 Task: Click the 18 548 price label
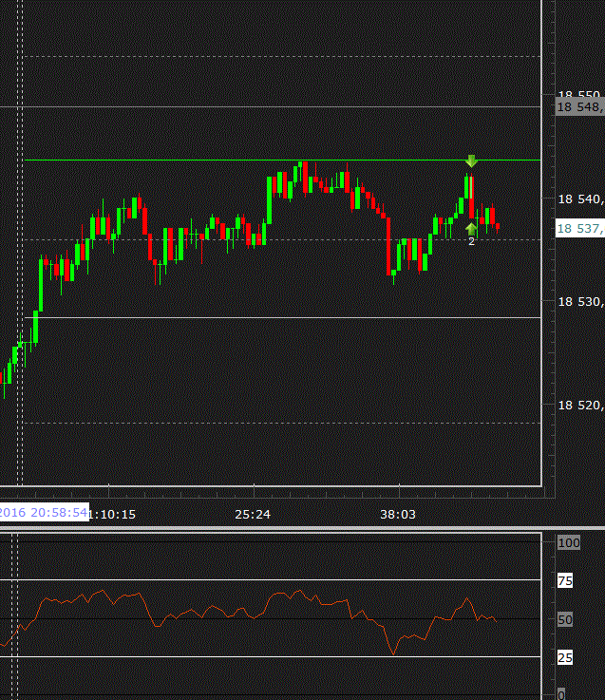(x=580, y=107)
